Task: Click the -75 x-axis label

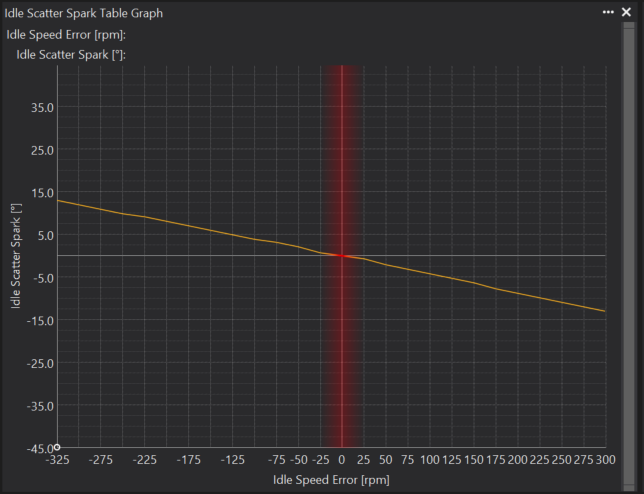Action: (276, 460)
